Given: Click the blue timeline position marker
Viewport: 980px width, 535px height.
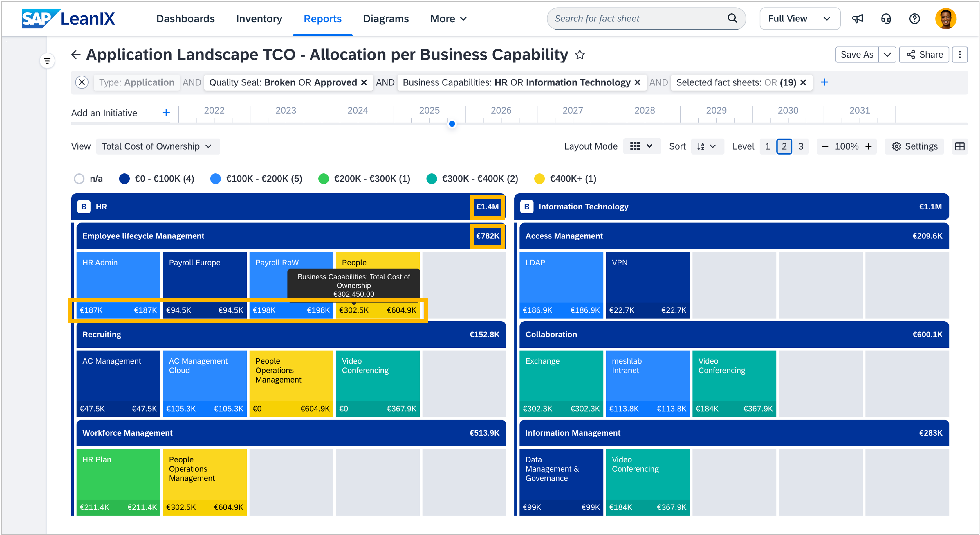Looking at the screenshot, I should [452, 124].
